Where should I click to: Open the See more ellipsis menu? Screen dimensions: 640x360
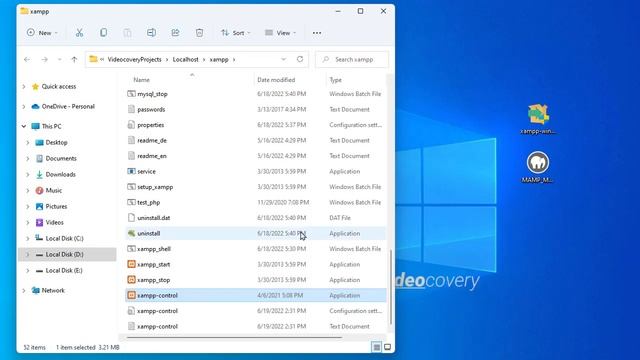[x=317, y=33]
